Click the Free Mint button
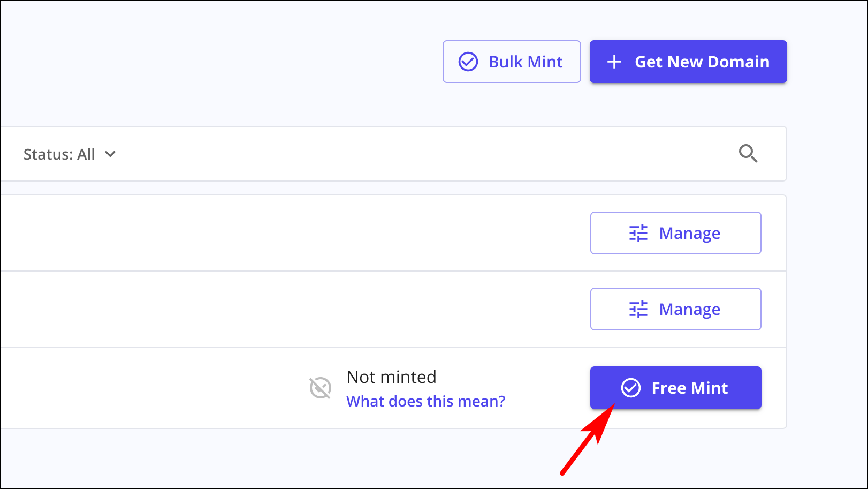This screenshot has height=489, width=868. click(675, 388)
